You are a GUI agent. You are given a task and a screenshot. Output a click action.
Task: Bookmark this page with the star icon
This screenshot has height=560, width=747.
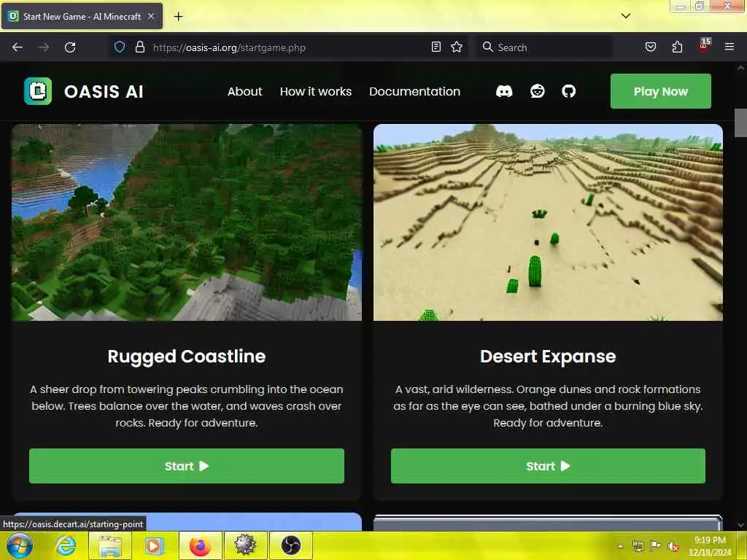457,47
